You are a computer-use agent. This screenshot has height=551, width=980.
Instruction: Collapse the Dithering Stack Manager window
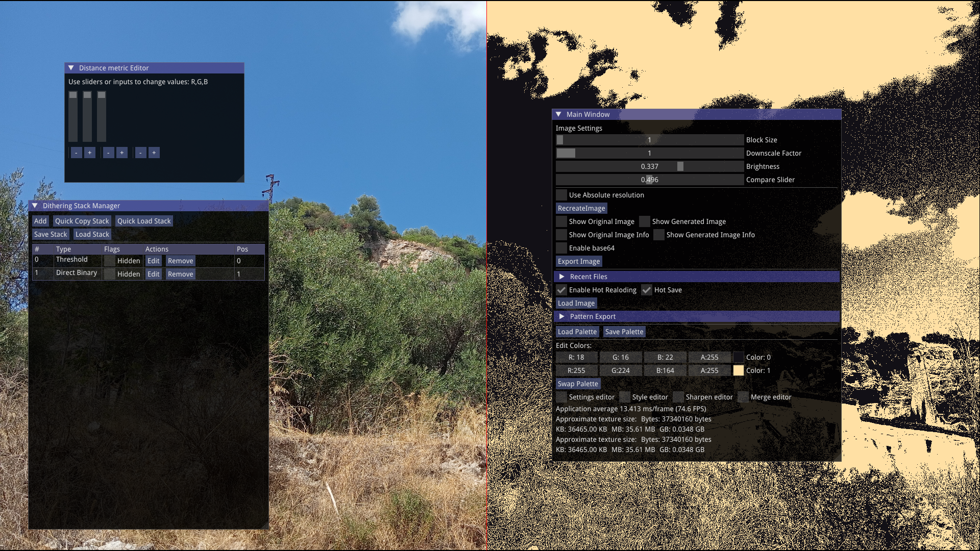click(35, 206)
